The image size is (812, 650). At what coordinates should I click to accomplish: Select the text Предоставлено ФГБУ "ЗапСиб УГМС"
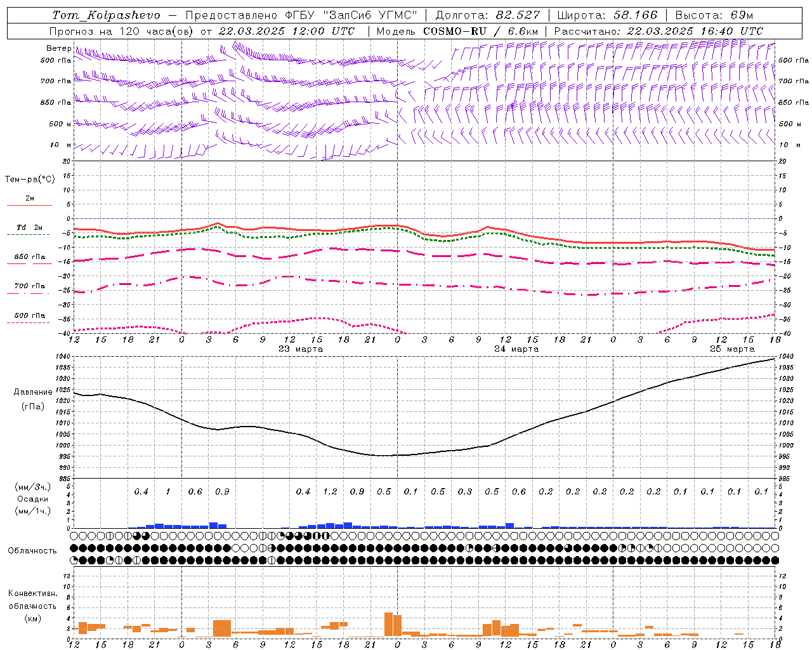(301, 15)
